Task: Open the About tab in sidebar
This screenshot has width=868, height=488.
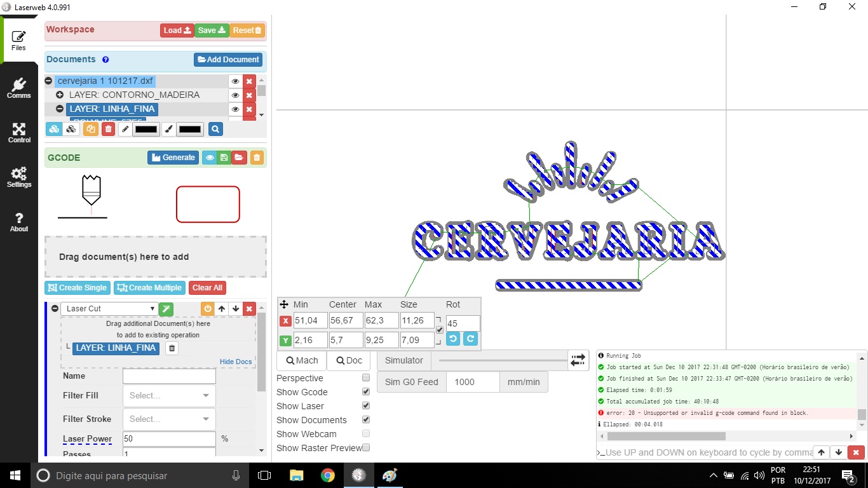Action: 19,221
